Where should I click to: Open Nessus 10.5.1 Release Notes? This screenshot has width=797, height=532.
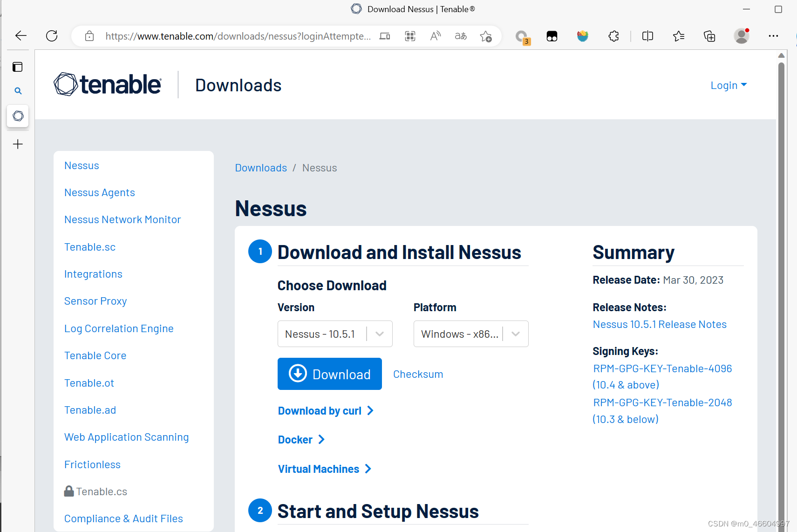pyautogui.click(x=660, y=325)
